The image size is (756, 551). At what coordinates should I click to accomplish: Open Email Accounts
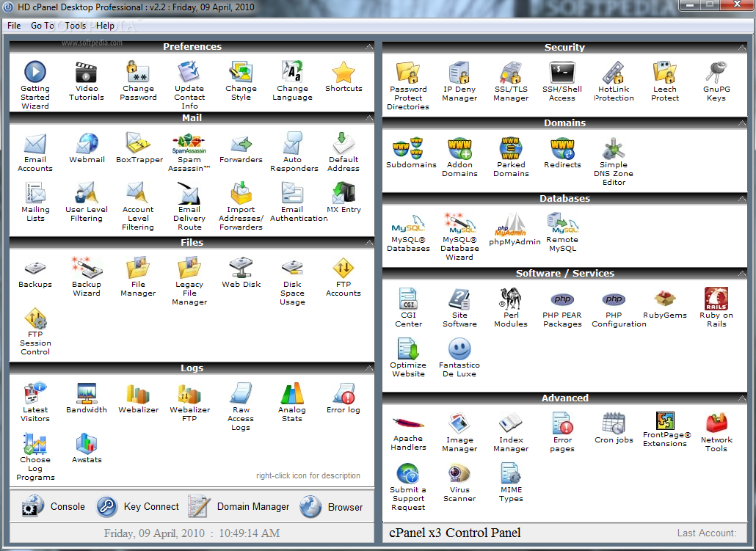(x=35, y=143)
